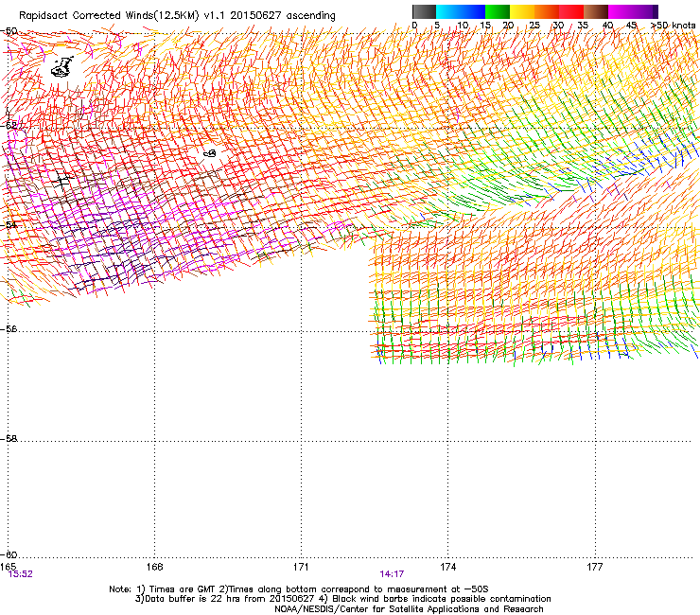Click the orange 25-30 knots legend segment
700x615 pixels.
547,11
